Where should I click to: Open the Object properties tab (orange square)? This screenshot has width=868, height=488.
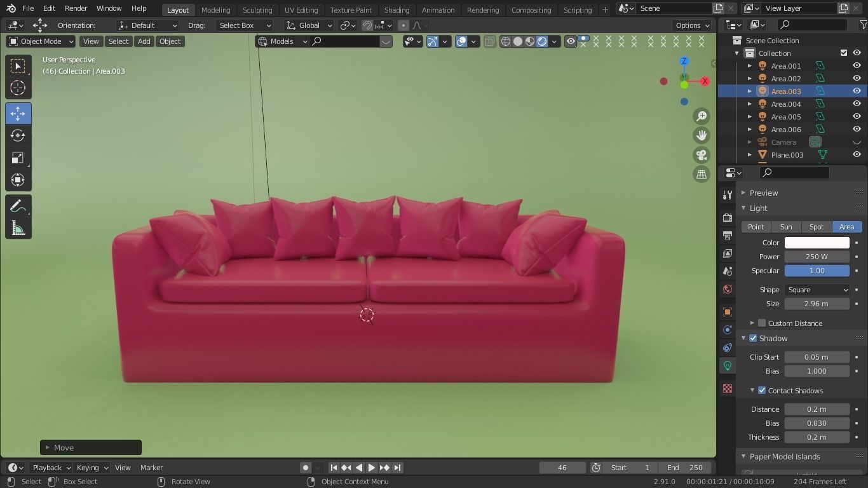(728, 312)
